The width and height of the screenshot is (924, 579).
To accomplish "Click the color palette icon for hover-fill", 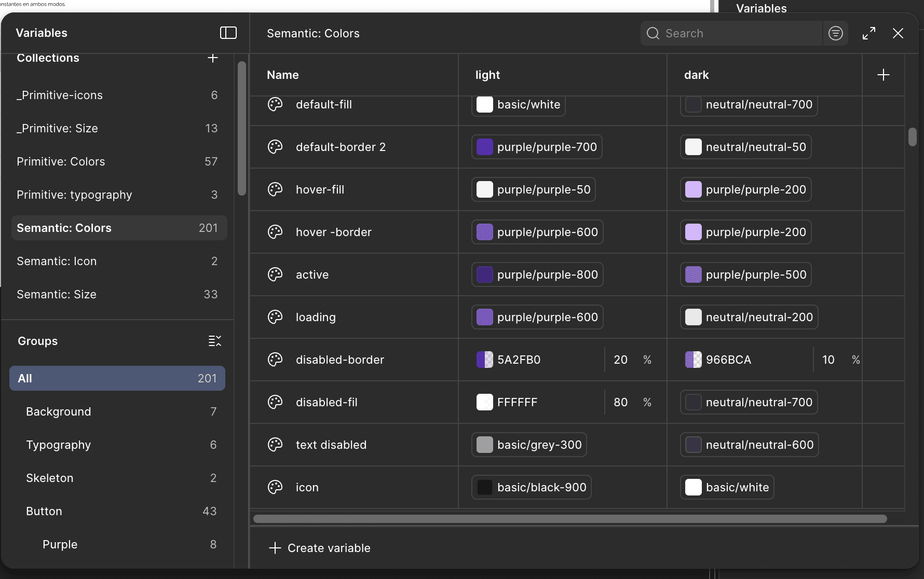I will tap(275, 189).
